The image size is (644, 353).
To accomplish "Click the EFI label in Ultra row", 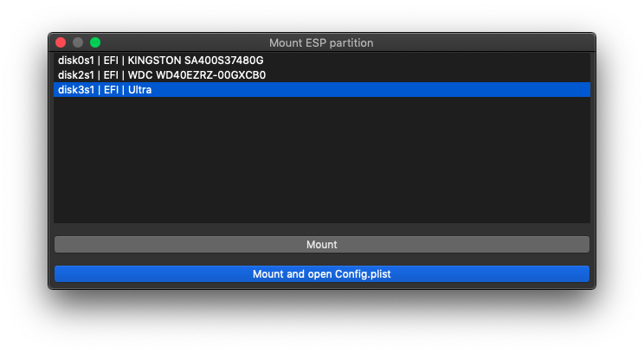I will click(x=111, y=89).
